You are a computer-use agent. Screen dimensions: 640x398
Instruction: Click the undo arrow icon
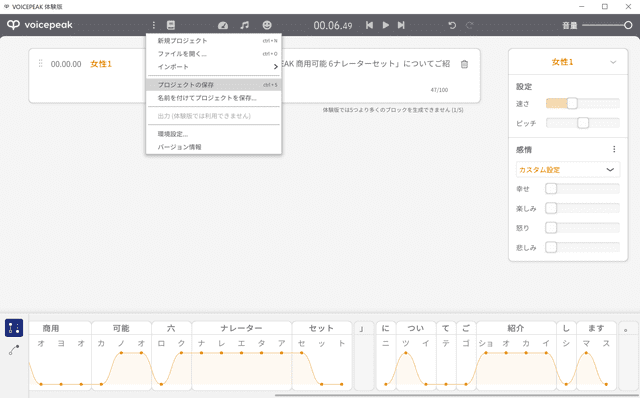coord(452,25)
